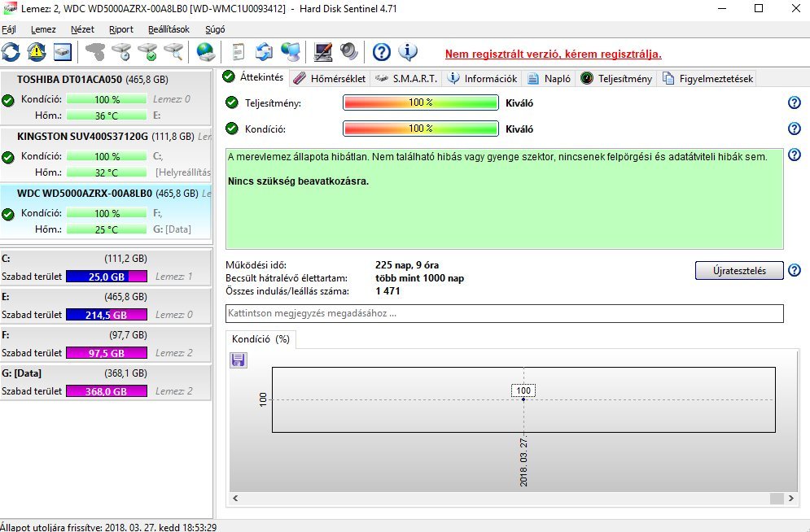The image size is (810, 532).
Task: Click the Teljesítmény 100 % gradient bar
Action: 421,102
